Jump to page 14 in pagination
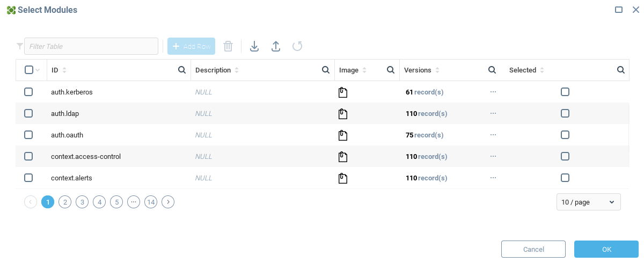Image resolution: width=644 pixels, height=262 pixels. (x=151, y=202)
